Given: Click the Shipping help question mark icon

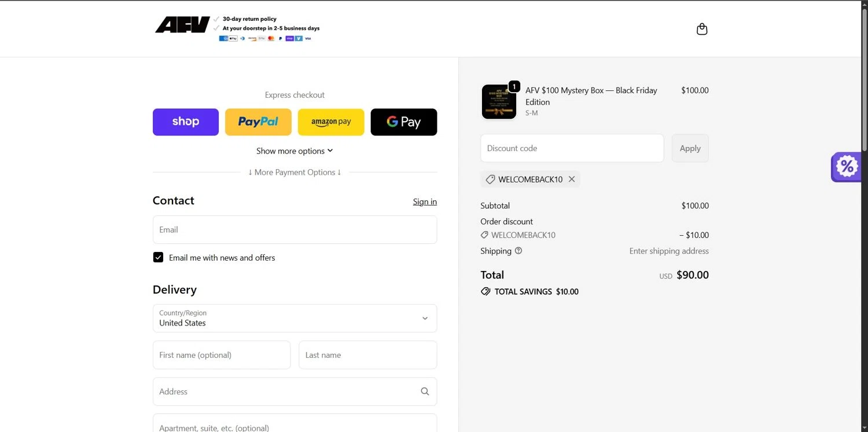Looking at the screenshot, I should point(518,251).
